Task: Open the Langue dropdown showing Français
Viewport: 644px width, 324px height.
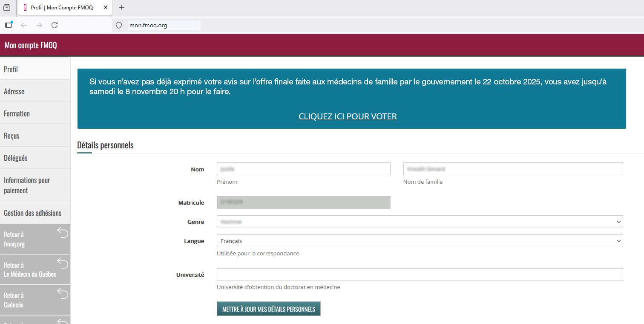Action: coord(420,241)
